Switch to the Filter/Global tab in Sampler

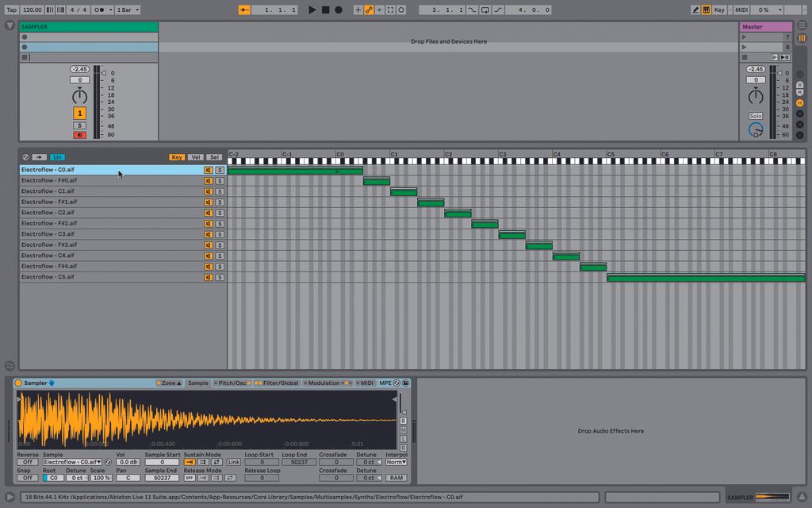[x=280, y=383]
